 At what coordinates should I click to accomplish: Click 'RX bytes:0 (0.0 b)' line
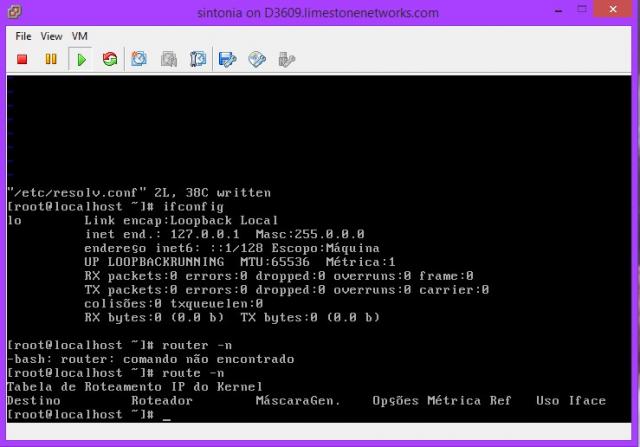[x=232, y=318]
